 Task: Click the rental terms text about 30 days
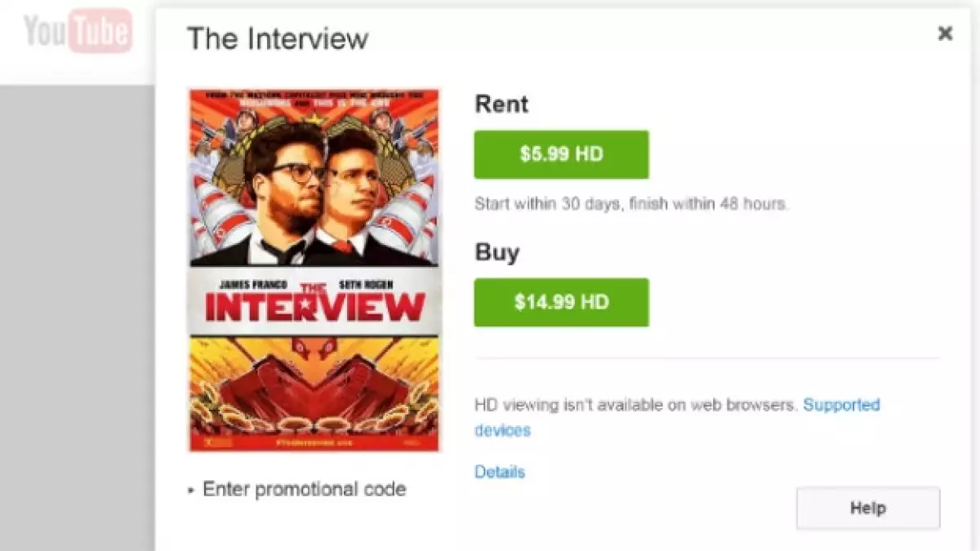(x=630, y=204)
